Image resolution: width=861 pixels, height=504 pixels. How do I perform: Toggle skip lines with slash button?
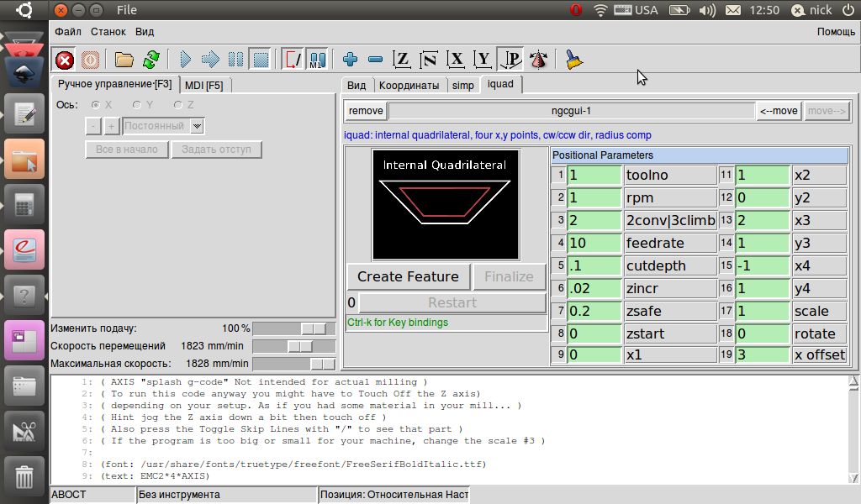pyautogui.click(x=293, y=60)
